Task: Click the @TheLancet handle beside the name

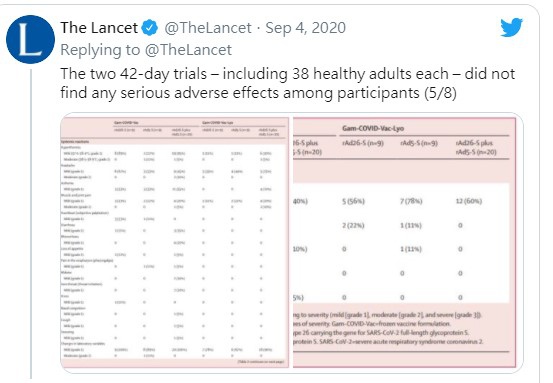Action: (208, 28)
